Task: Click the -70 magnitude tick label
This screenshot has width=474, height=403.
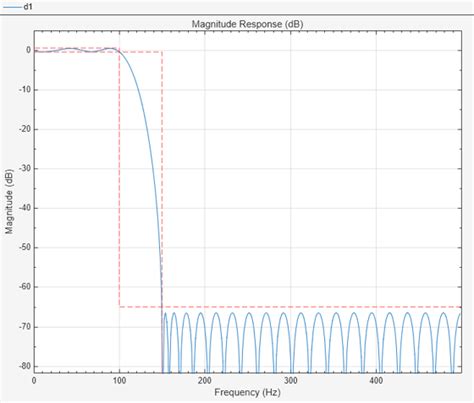Action: pyautogui.click(x=24, y=327)
